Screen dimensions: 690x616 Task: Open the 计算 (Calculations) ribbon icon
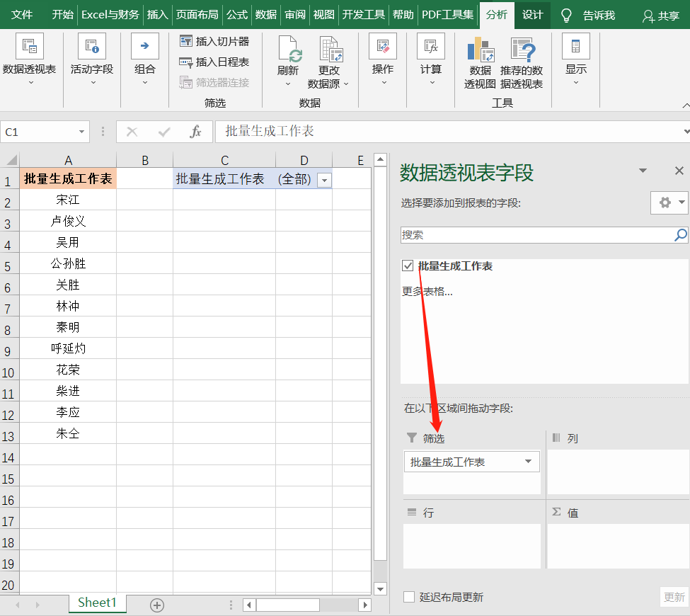(x=431, y=46)
